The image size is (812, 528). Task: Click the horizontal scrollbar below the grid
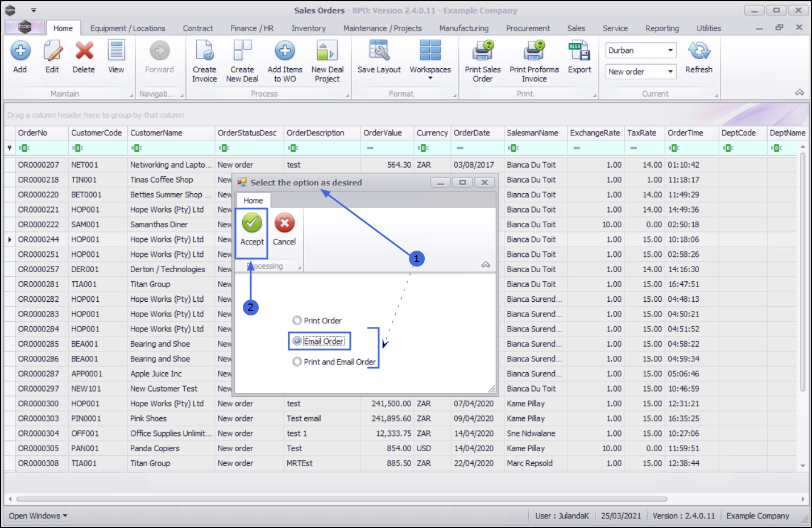tap(341, 499)
